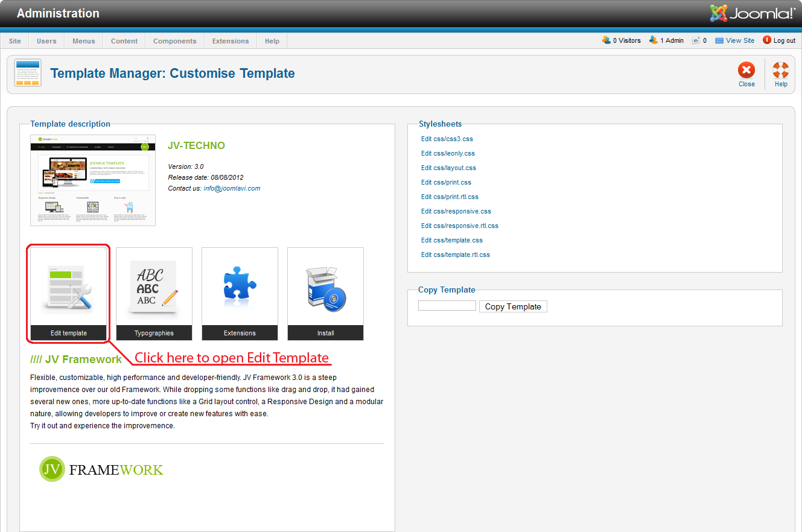
Task: Open the Site menu
Action: coord(15,41)
